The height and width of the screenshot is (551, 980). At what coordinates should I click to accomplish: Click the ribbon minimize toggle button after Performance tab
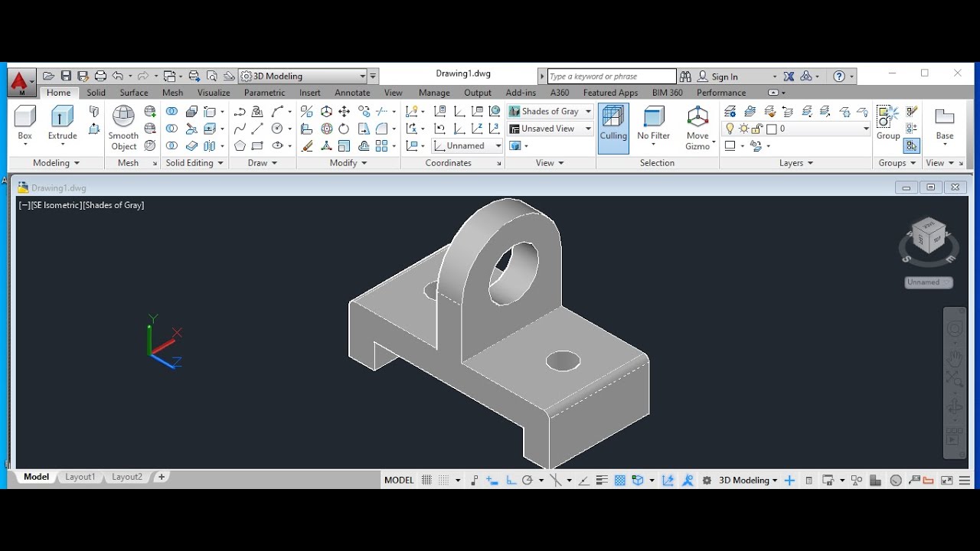[x=773, y=93]
